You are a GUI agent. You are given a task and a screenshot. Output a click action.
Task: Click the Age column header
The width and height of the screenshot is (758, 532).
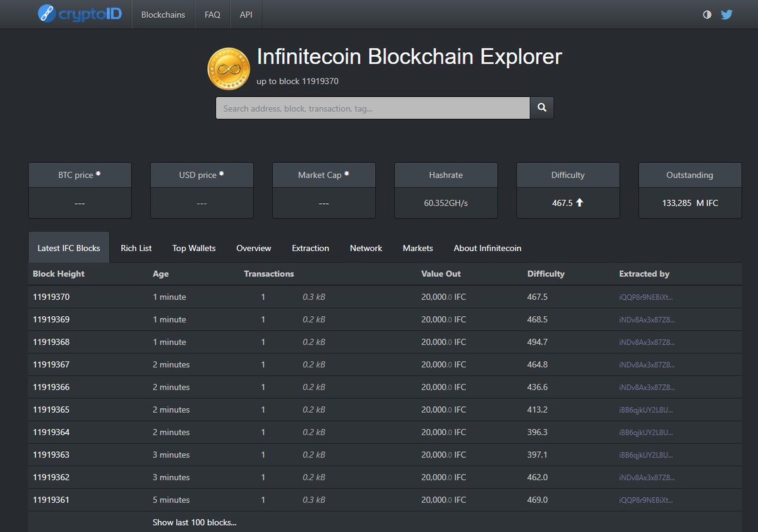(160, 274)
